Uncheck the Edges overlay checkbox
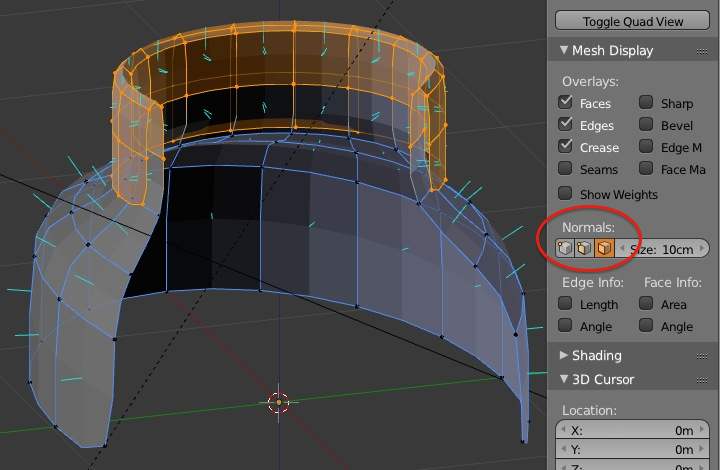 [565, 124]
